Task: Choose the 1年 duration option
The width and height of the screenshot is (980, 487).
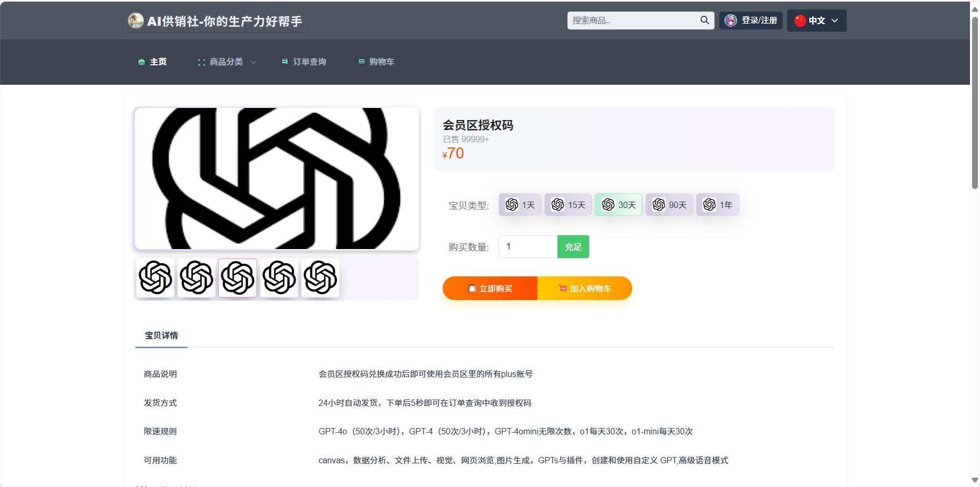Action: coord(718,205)
